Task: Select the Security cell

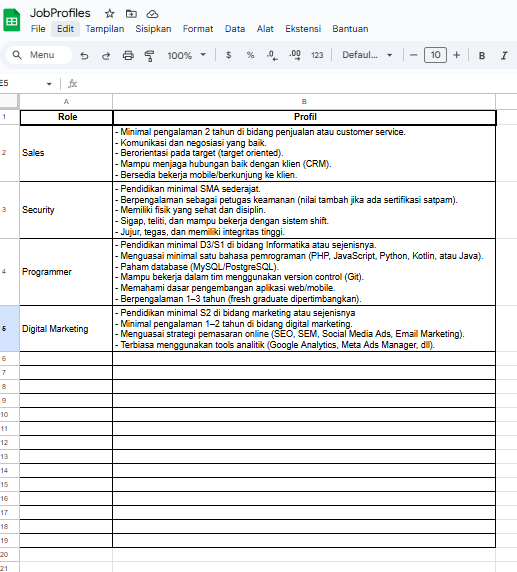Action: point(66,210)
